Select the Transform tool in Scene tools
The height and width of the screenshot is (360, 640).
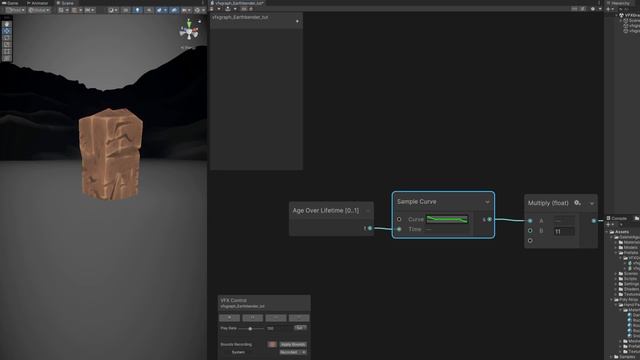(7, 58)
